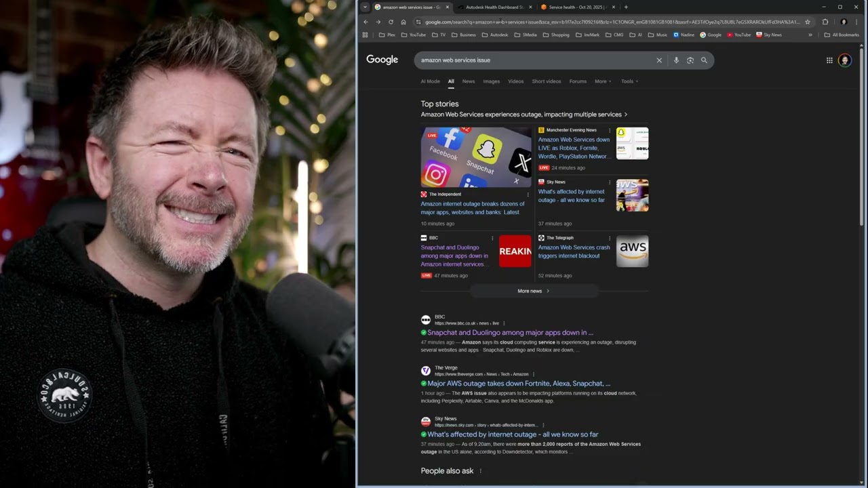Expand the tab search dropdown arrow

pos(365,7)
